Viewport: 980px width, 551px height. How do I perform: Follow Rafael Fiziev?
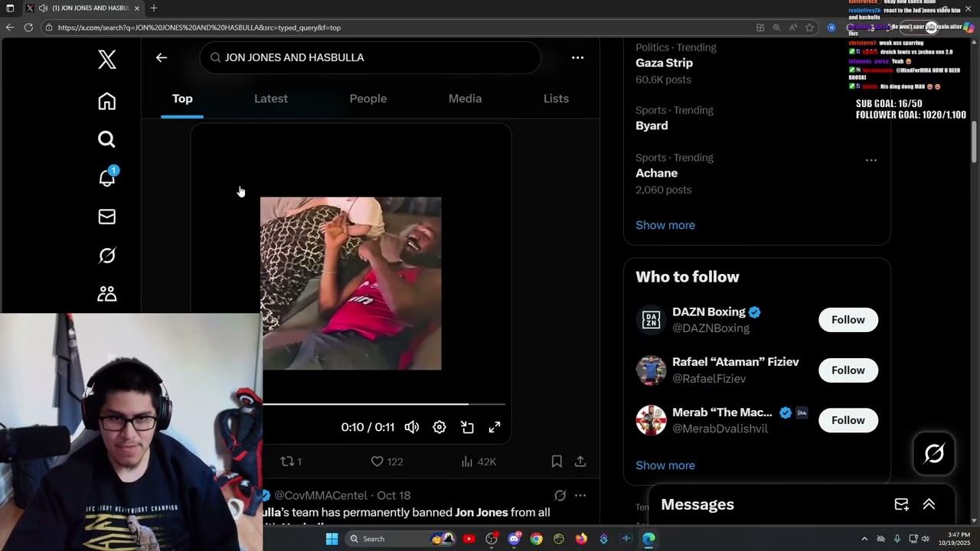(x=848, y=370)
